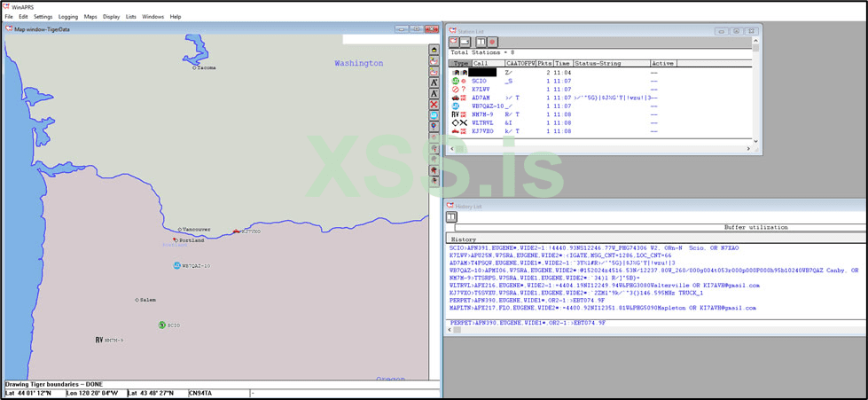Screen dimensions: 868x400
Task: Click the left arrow on the History List horizontal scrollbar
Action: pos(449,330)
